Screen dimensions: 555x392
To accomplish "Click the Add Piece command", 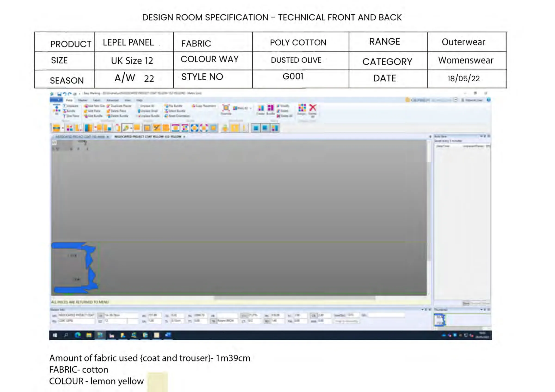I will coord(92,111).
